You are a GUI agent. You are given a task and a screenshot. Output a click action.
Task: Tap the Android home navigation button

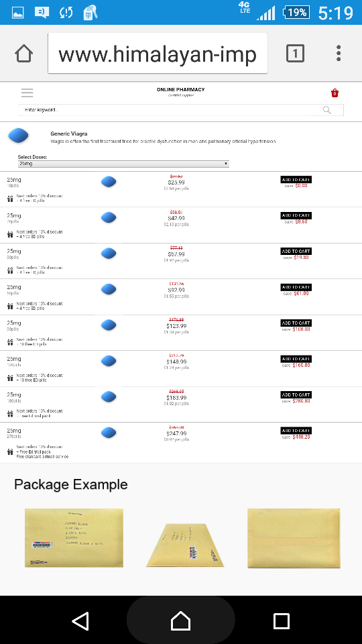point(180,621)
